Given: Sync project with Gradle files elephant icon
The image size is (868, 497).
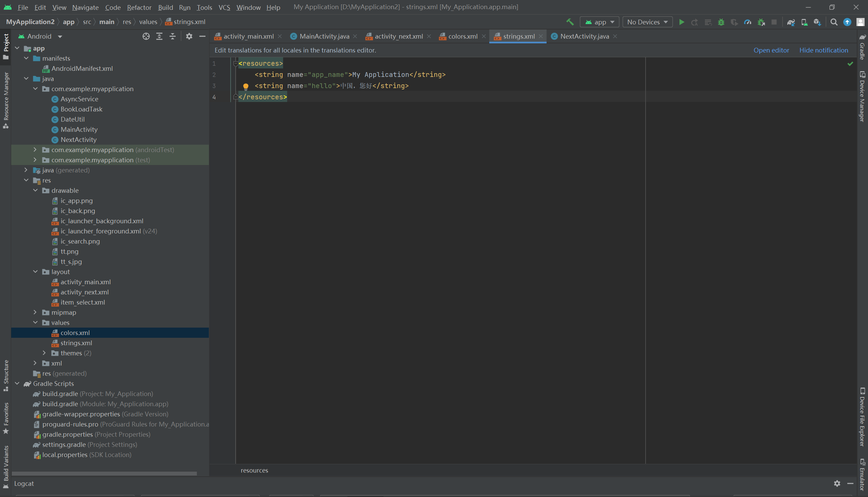Looking at the screenshot, I should 791,22.
